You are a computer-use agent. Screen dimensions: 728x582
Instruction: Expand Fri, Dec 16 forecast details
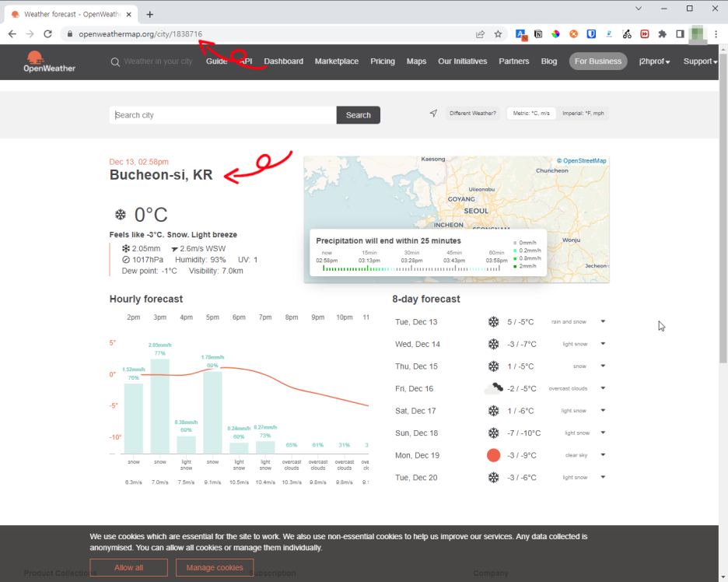click(x=603, y=388)
